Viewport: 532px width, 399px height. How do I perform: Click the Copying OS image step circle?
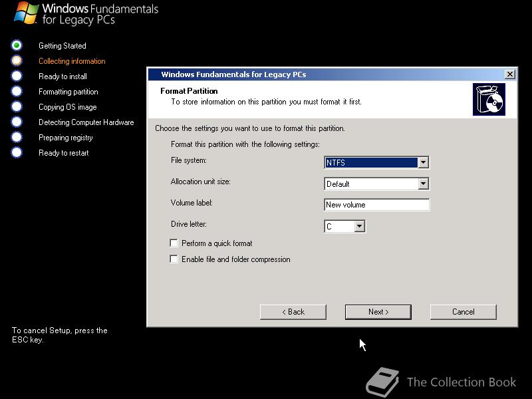[x=17, y=106]
